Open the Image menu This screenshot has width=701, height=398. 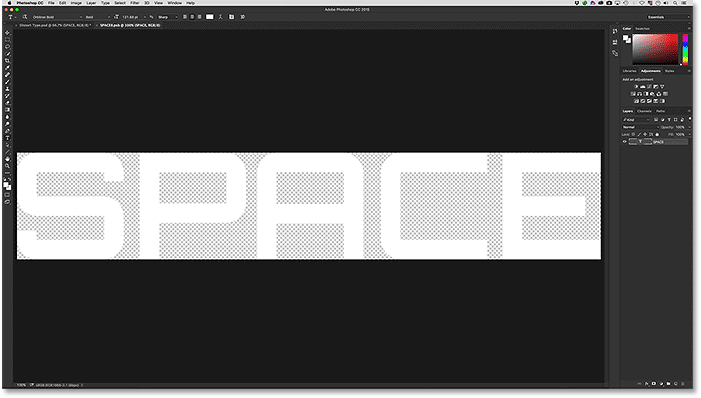coord(76,3)
